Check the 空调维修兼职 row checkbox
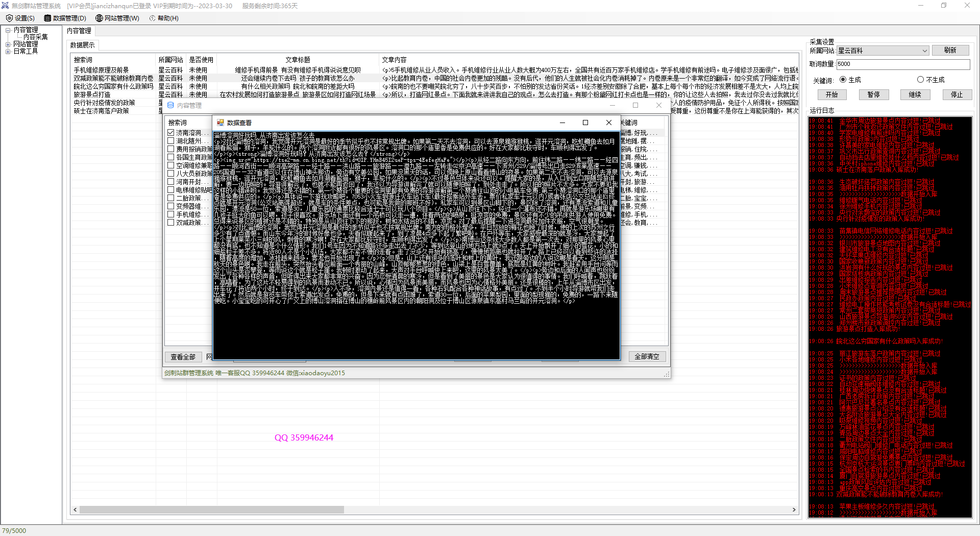Image resolution: width=980 pixels, height=536 pixels. [171, 165]
